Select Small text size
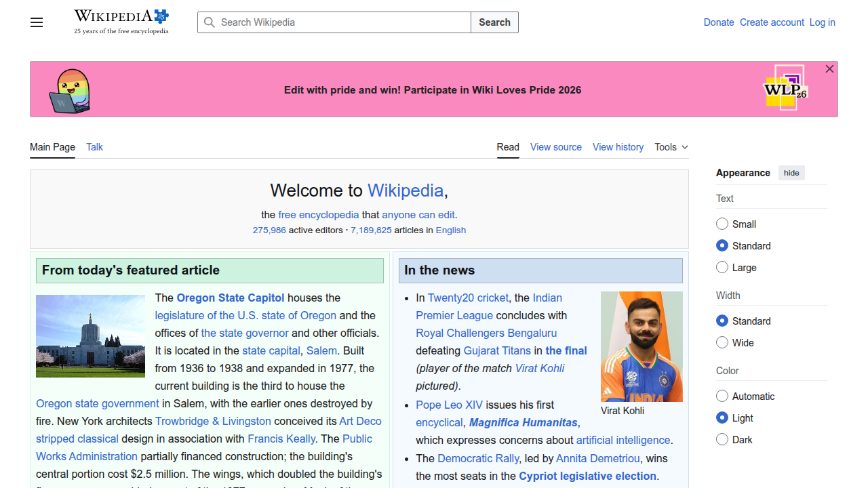 [x=722, y=224]
